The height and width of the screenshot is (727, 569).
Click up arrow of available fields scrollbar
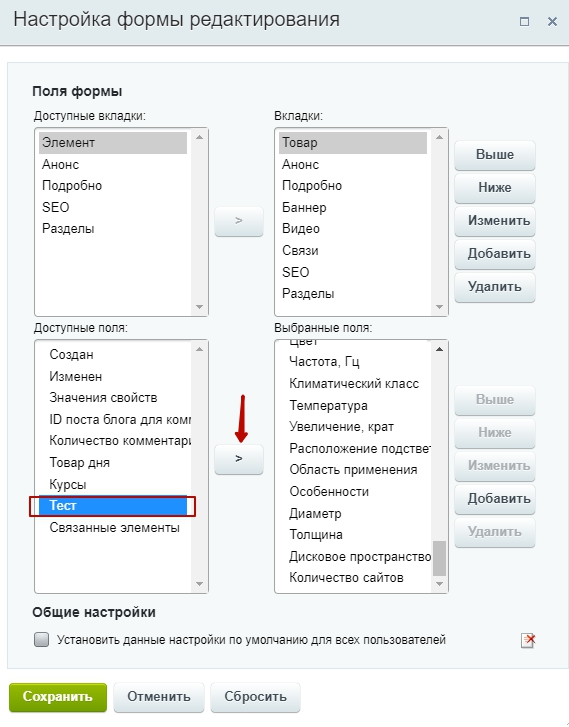199,349
